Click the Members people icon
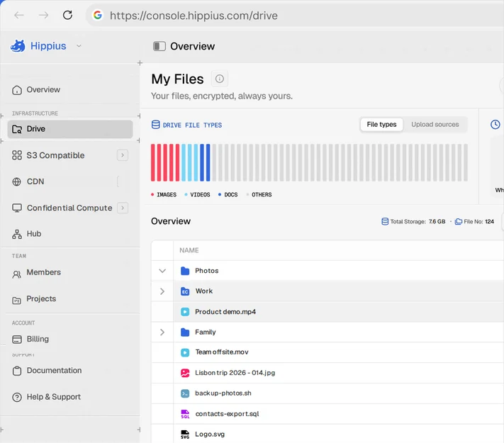This screenshot has width=504, height=443. click(x=17, y=274)
